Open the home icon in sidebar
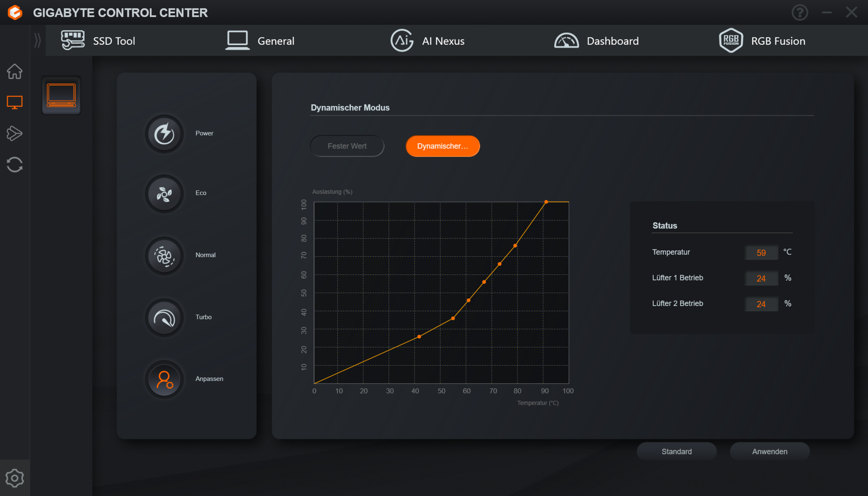 14,71
